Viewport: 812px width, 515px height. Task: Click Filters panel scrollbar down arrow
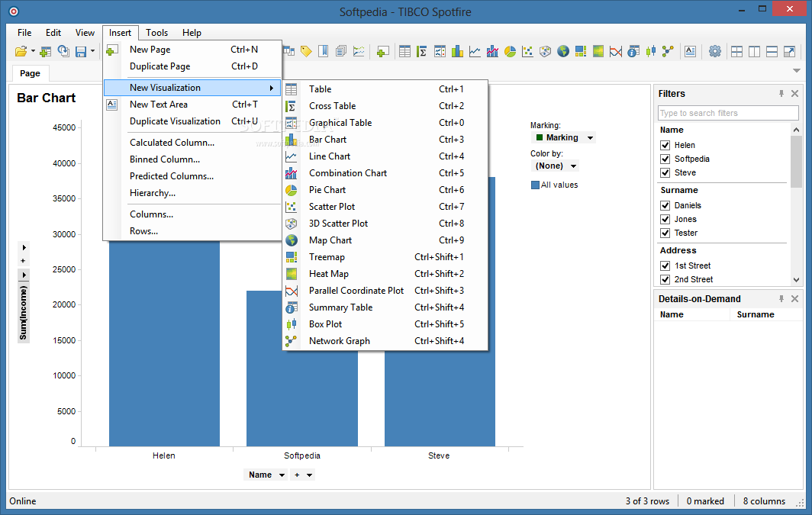tap(797, 280)
